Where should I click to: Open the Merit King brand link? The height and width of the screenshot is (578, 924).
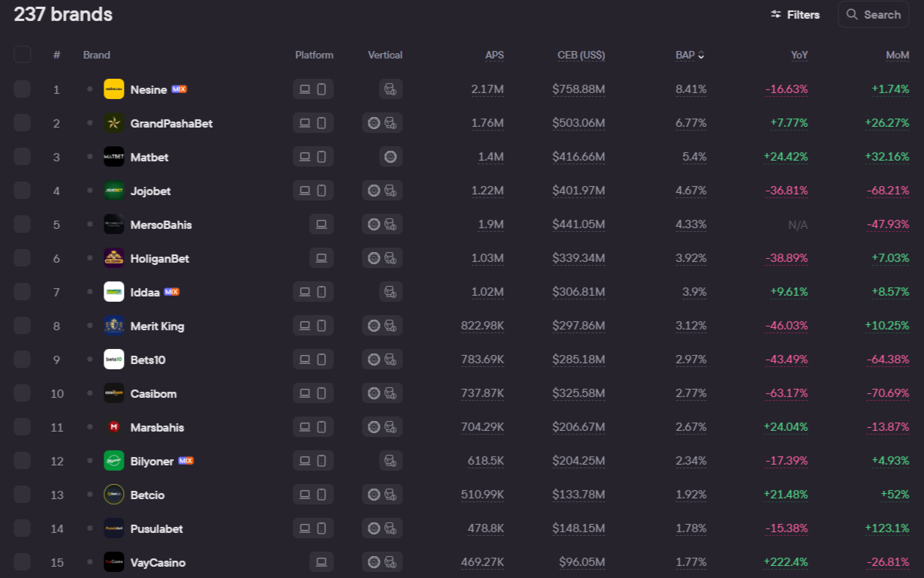coord(157,326)
